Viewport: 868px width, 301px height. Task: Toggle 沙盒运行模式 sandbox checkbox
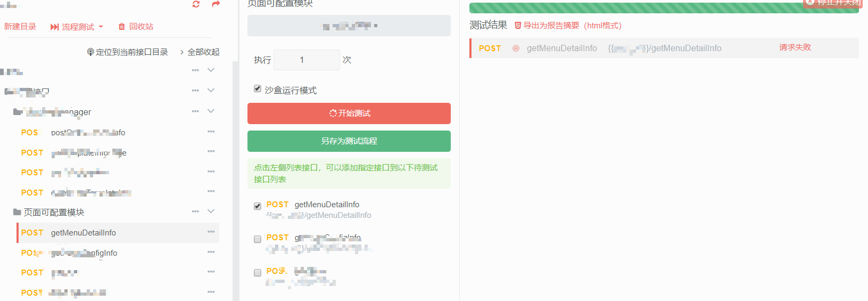point(258,88)
